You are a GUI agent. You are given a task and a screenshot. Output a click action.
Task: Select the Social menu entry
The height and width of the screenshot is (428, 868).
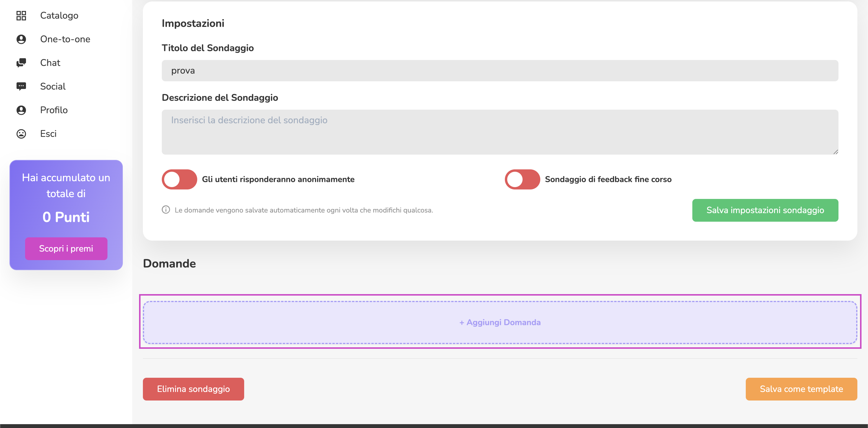(x=53, y=86)
